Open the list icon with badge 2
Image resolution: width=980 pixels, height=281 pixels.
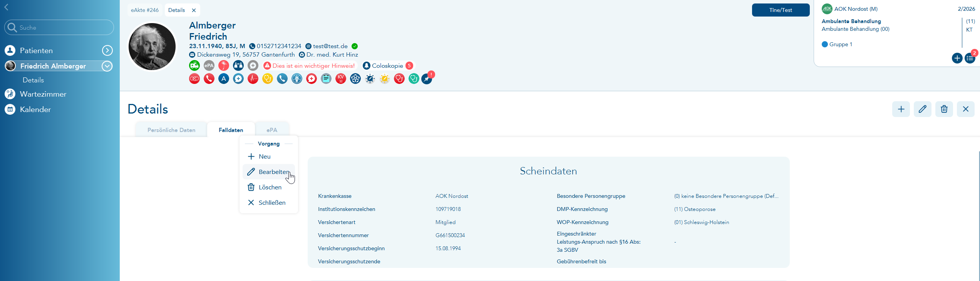pyautogui.click(x=970, y=59)
